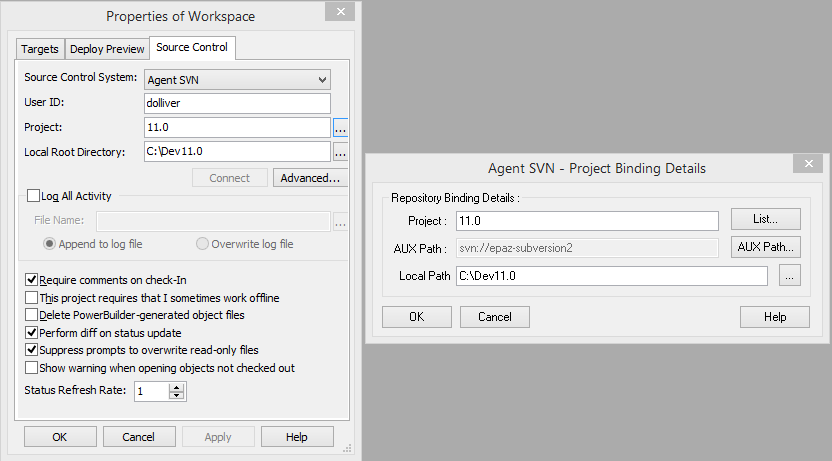
Task: Check Show warning when opening objects not checked out
Action: point(32,368)
